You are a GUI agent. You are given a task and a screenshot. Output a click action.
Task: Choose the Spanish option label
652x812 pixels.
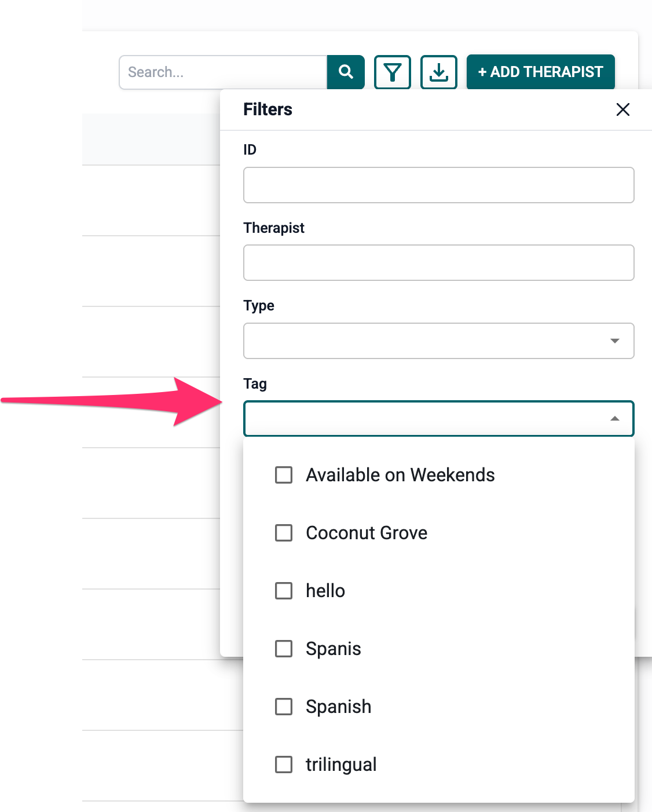tap(339, 707)
